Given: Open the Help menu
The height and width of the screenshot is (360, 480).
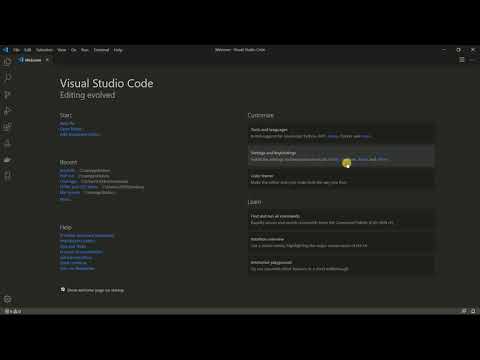Looking at the screenshot, I should [x=118, y=50].
